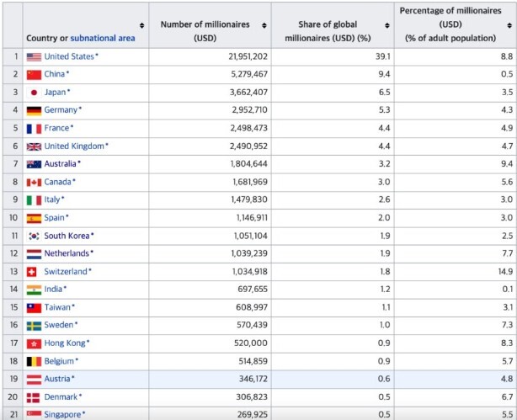
Task: Sort by Share of global millionaires column
Action: pos(386,25)
